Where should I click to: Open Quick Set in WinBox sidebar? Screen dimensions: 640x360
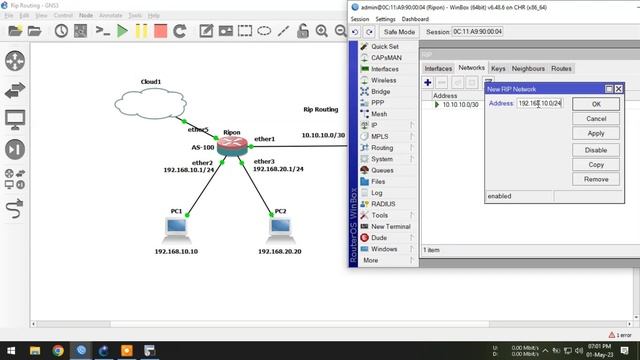[x=385, y=47]
